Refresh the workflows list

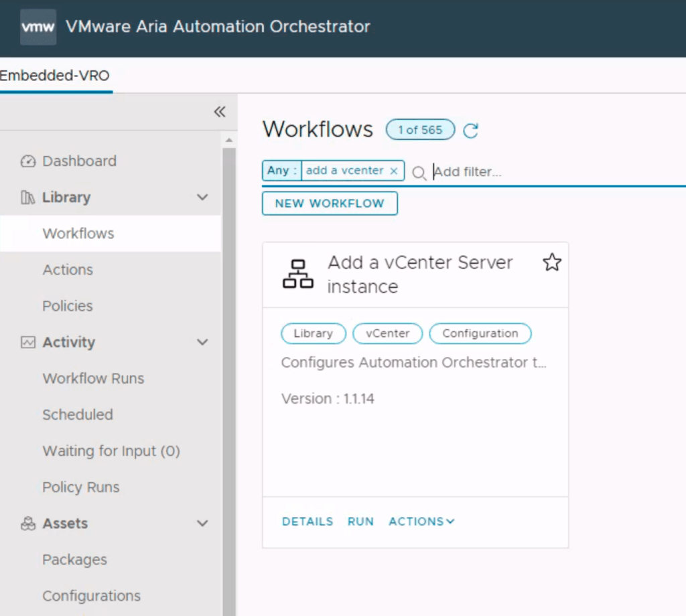tap(471, 131)
